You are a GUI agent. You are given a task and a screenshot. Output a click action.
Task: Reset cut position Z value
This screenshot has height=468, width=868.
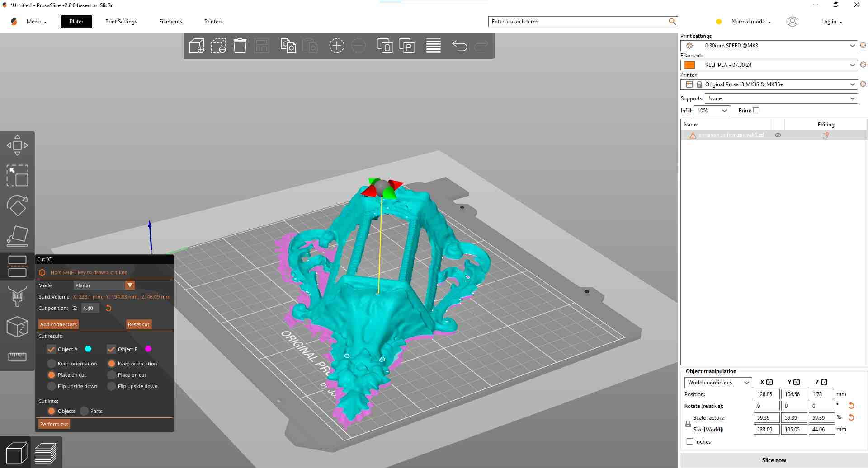[x=108, y=308]
